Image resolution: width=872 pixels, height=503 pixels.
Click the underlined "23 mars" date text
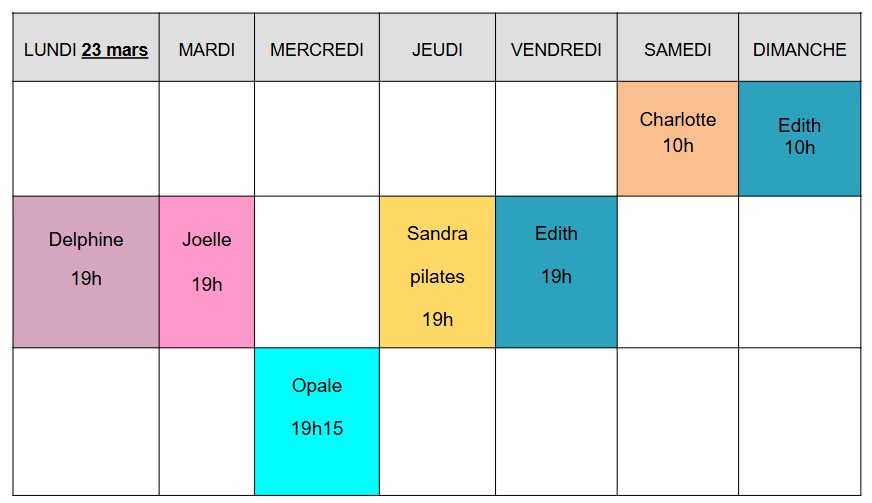(115, 49)
